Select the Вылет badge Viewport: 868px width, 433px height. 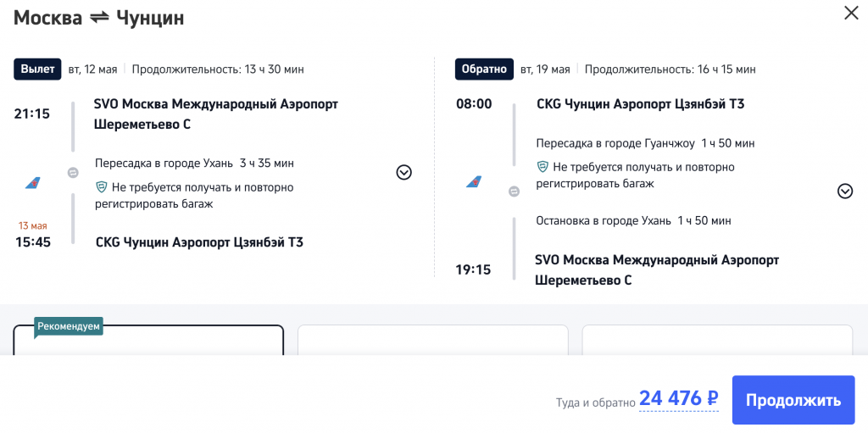(37, 69)
